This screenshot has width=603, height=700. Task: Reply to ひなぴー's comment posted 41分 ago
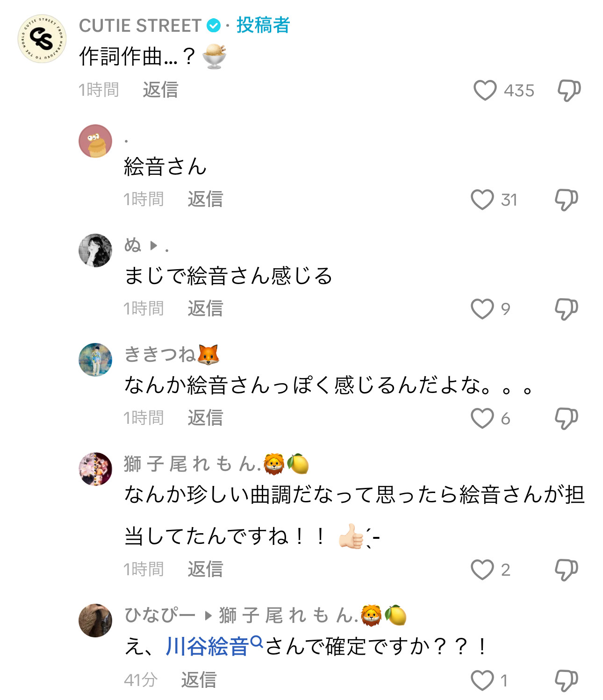(199, 680)
